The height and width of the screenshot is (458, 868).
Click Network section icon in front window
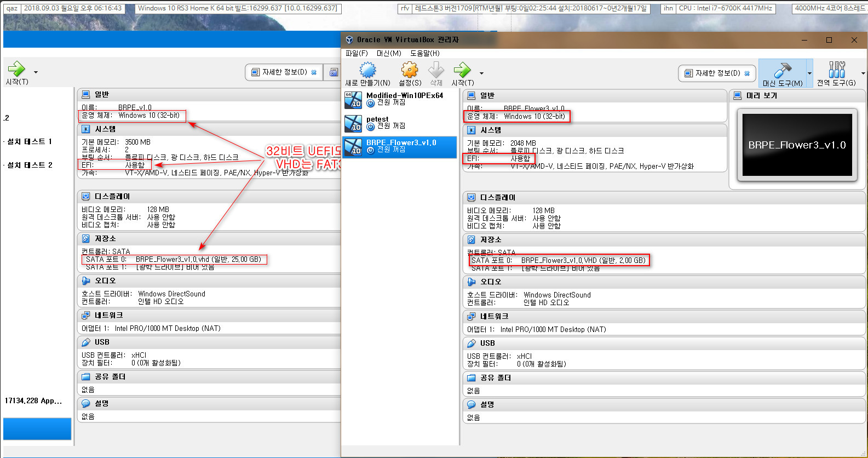472,316
